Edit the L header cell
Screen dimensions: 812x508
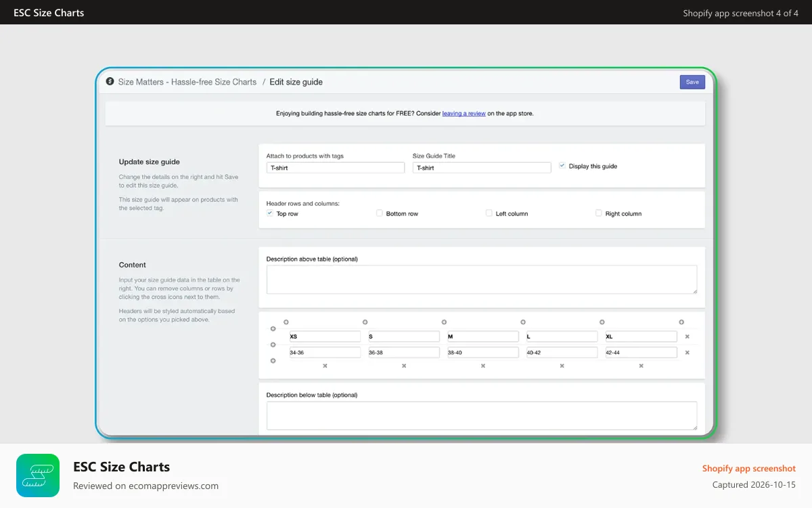pos(562,337)
